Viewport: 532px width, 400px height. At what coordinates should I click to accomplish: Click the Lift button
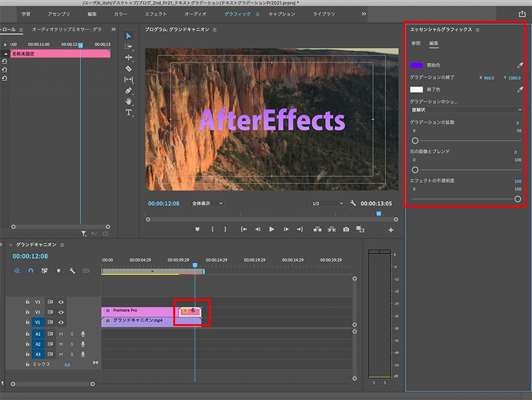[317, 229]
